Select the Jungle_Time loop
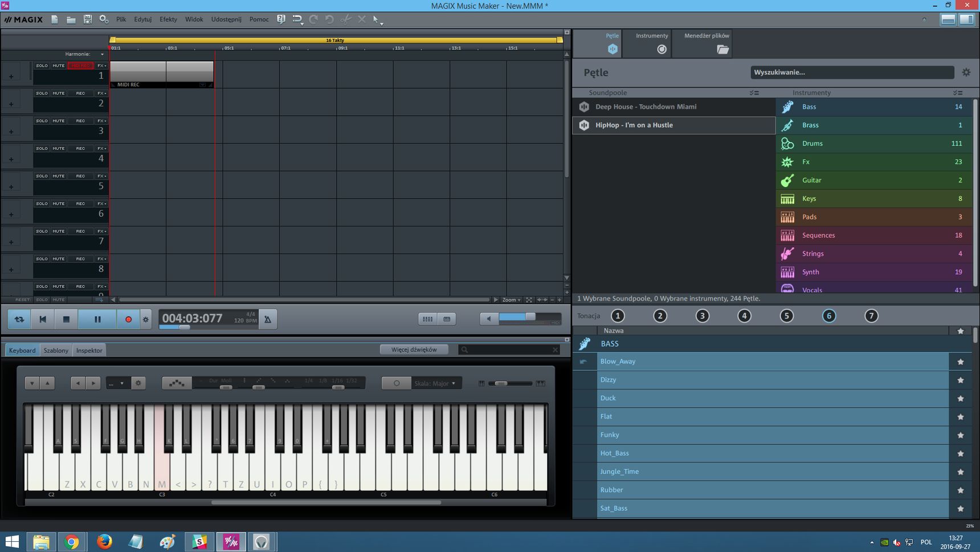980x552 pixels. [773, 472]
